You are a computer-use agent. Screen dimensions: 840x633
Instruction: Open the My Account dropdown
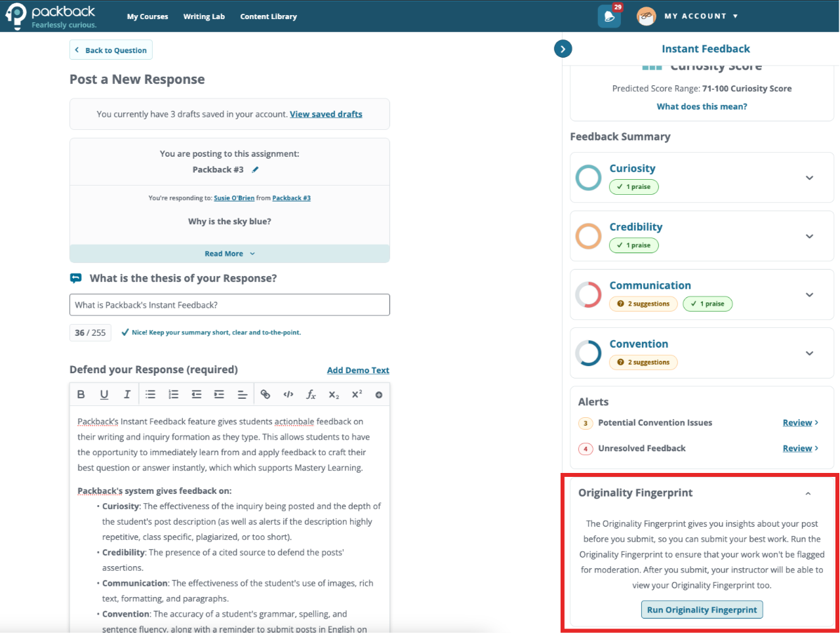tap(701, 16)
